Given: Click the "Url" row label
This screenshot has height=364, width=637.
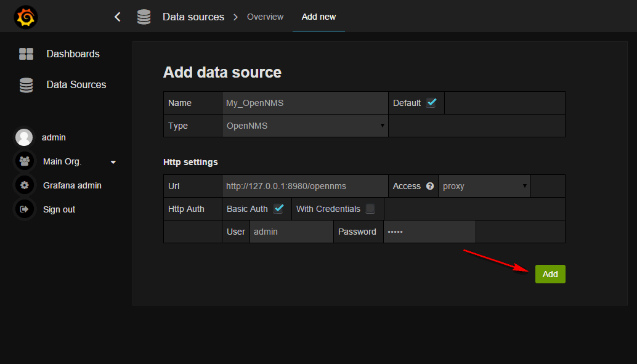Looking at the screenshot, I should 174,186.
